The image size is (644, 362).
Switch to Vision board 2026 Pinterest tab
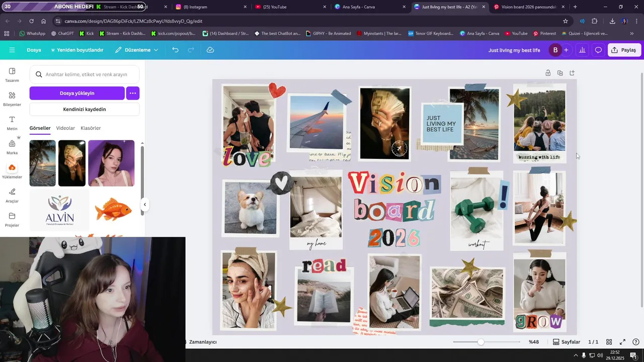coord(529,7)
